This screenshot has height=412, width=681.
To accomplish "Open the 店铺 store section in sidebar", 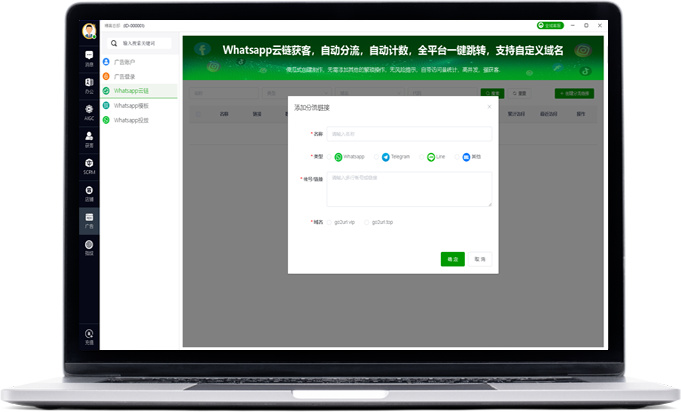I will pyautogui.click(x=89, y=194).
